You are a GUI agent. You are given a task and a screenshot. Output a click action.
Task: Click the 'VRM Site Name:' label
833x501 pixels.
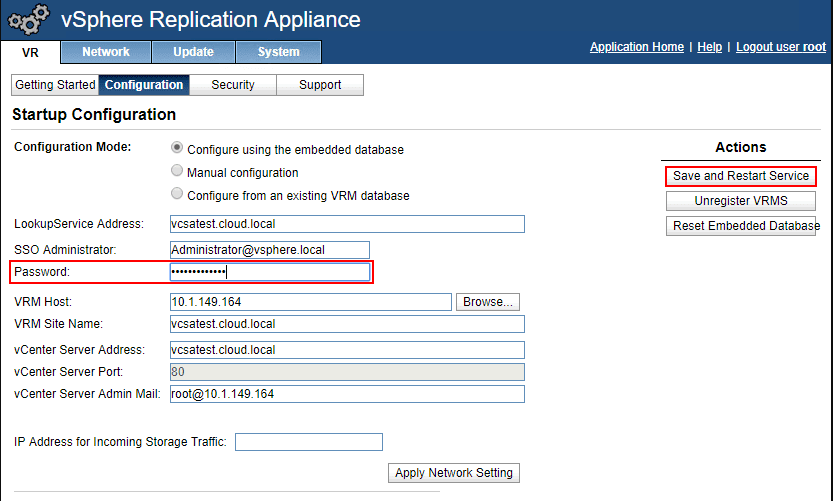click(x=58, y=324)
